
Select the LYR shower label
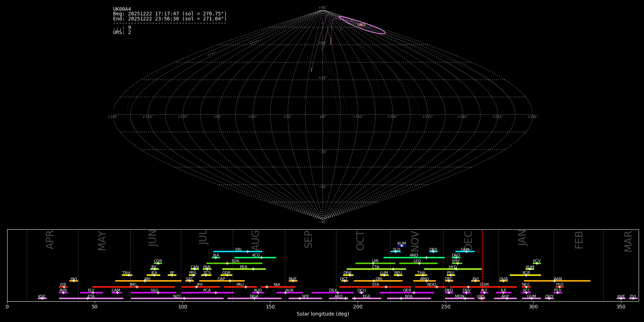click(63, 285)
